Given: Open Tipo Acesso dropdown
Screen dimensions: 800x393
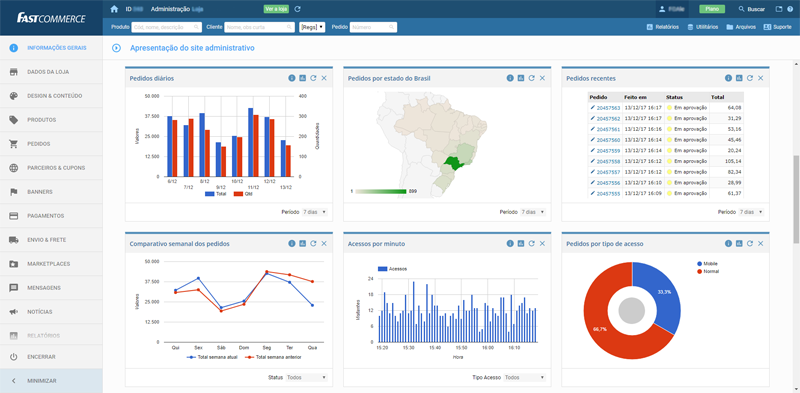Looking at the screenshot, I should [x=525, y=377].
